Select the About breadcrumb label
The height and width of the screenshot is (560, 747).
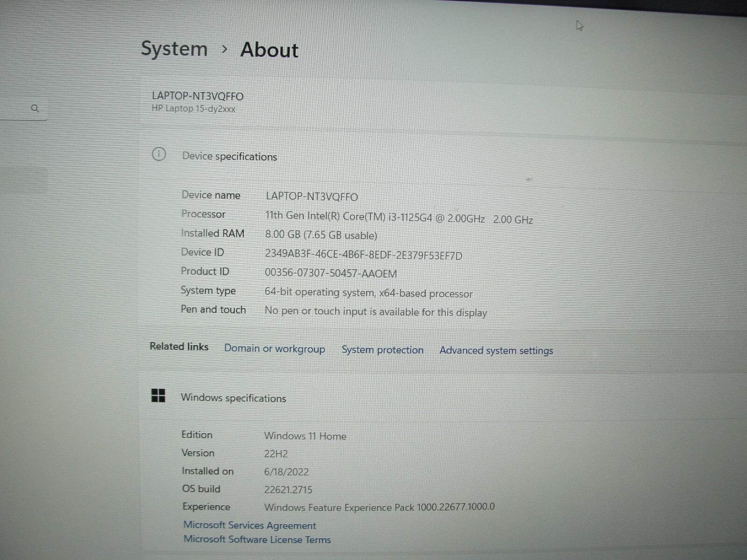269,50
